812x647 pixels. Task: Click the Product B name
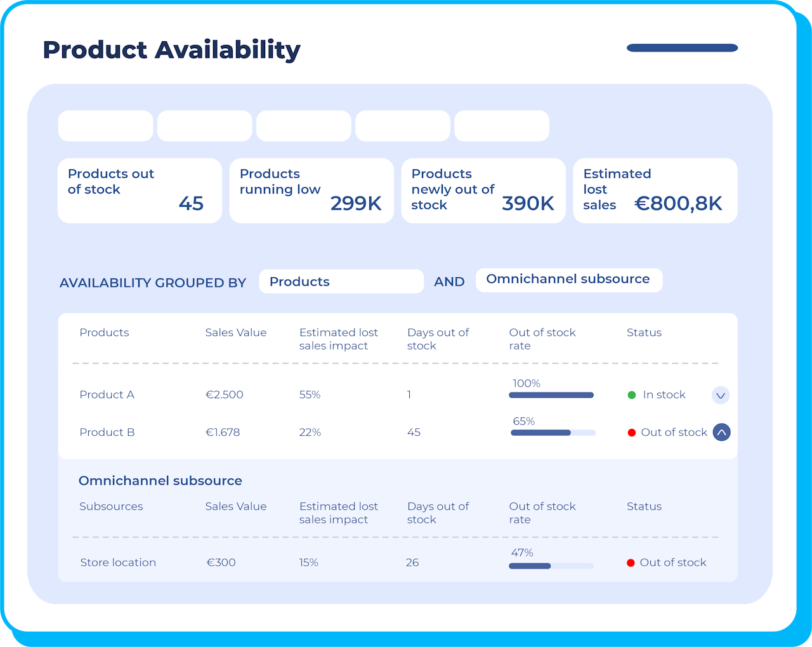coord(107,432)
